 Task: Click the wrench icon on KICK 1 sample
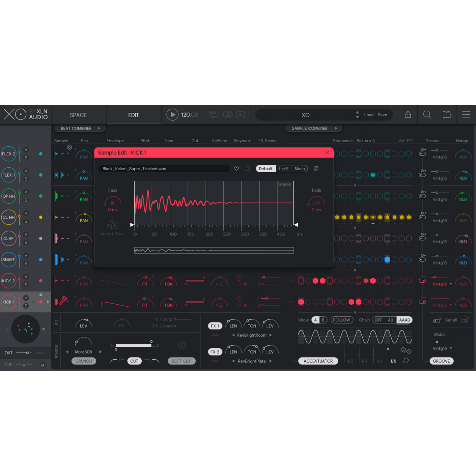[x=63, y=300]
